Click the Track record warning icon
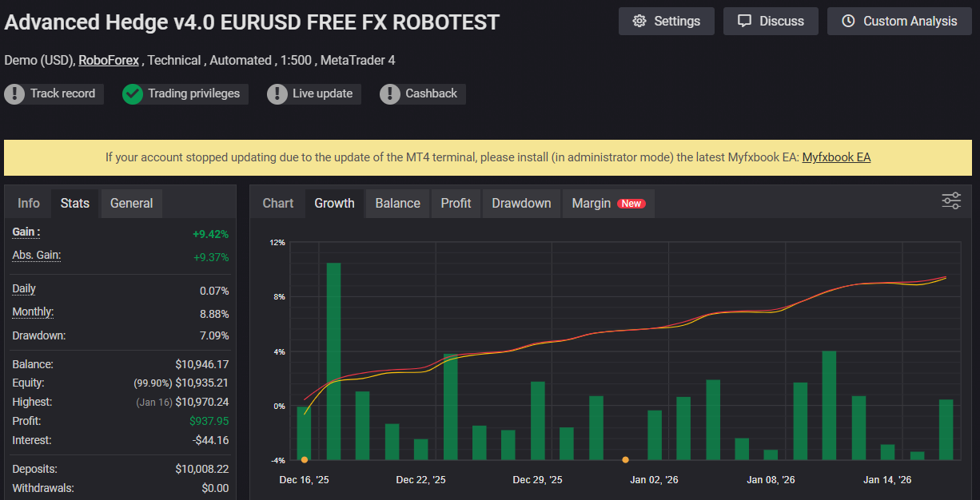This screenshot has width=980, height=500. coord(14,94)
